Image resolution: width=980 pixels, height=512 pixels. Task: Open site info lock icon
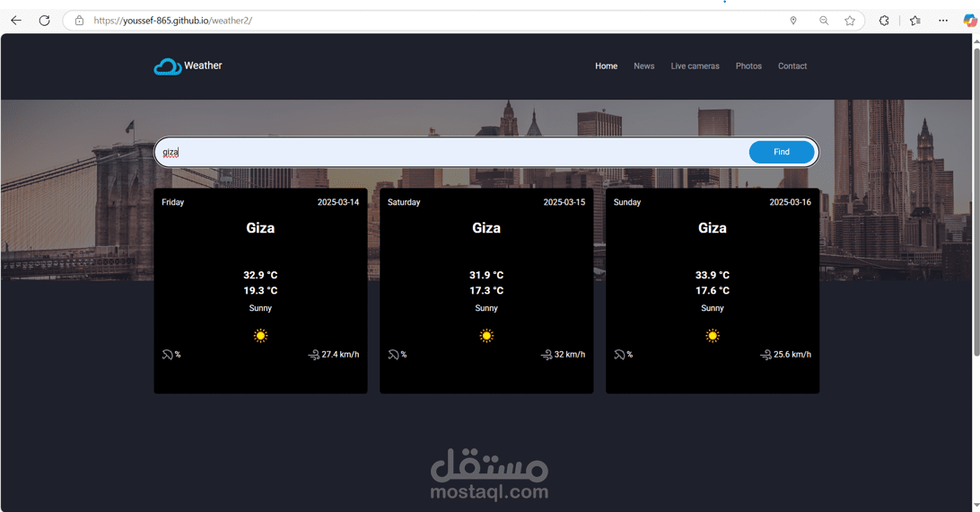click(x=79, y=21)
